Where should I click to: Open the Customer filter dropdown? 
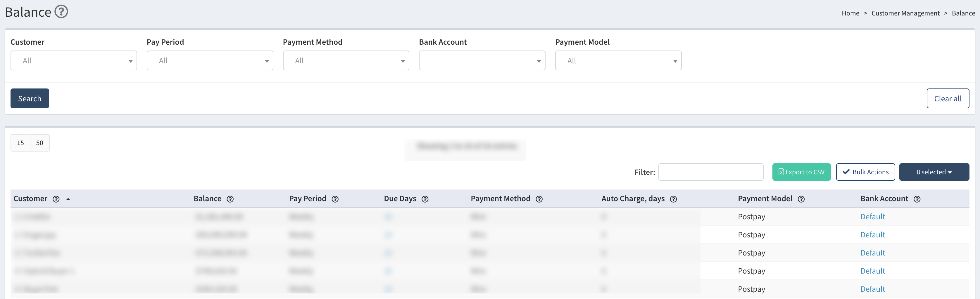tap(73, 61)
